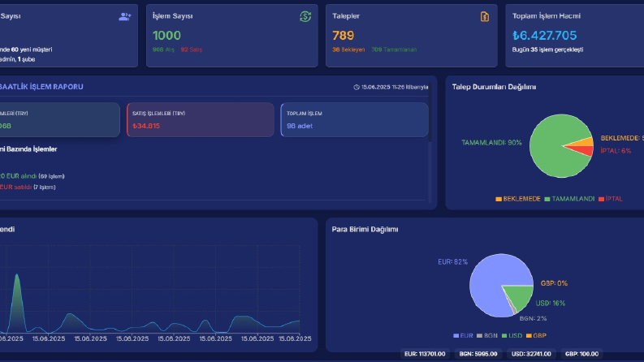This screenshot has width=644, height=362.
Task: Open the Toplam İşlem Hacmi card
Action: point(575,36)
